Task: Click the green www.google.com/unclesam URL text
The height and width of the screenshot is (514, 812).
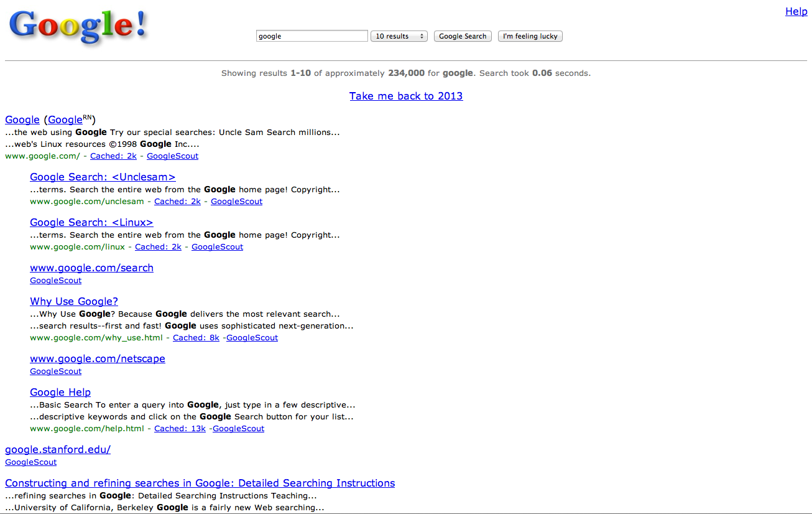Action: tap(87, 202)
